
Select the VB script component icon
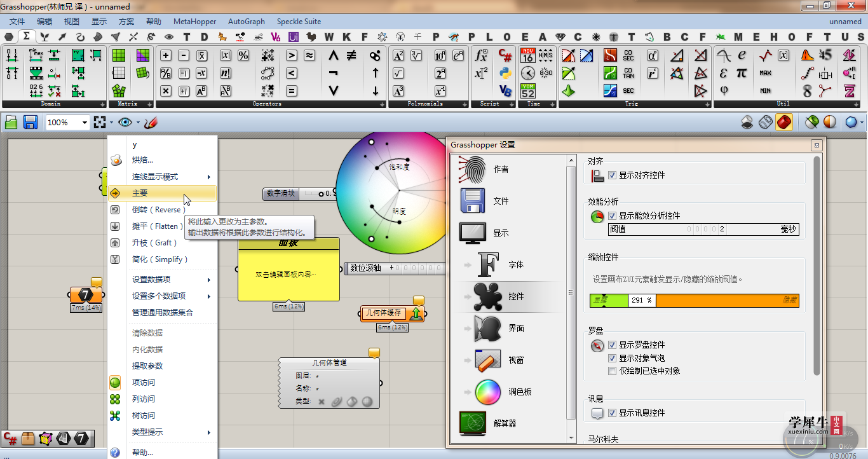(505, 91)
